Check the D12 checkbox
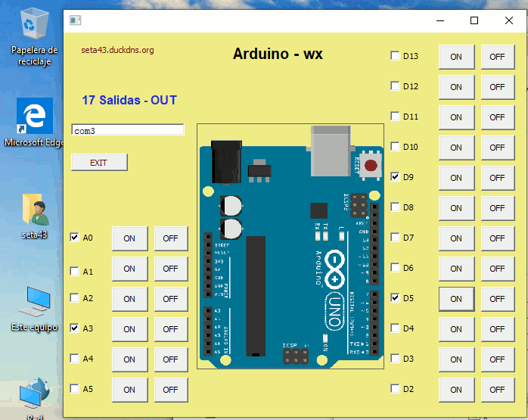This screenshot has width=528, height=420. [395, 86]
